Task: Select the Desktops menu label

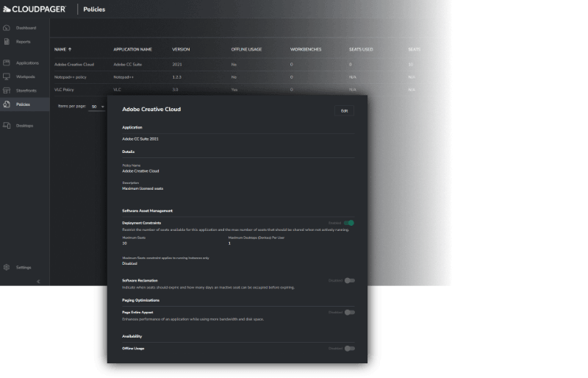Action: coord(24,125)
